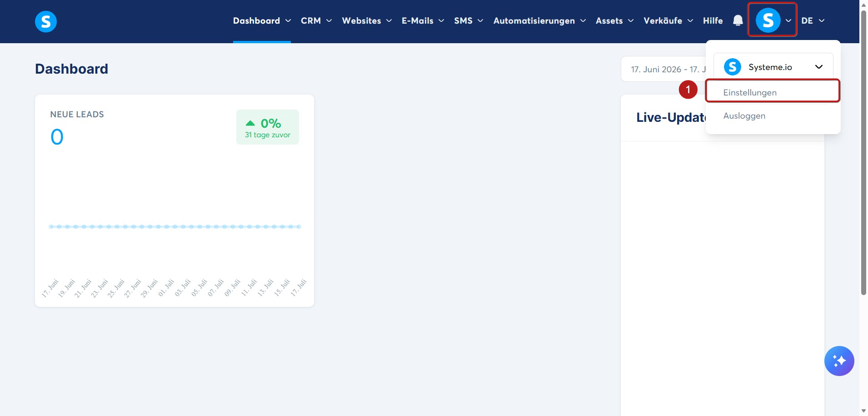The height and width of the screenshot is (416, 868).
Task: Click the scrollbar up arrow
Action: pos(863,5)
